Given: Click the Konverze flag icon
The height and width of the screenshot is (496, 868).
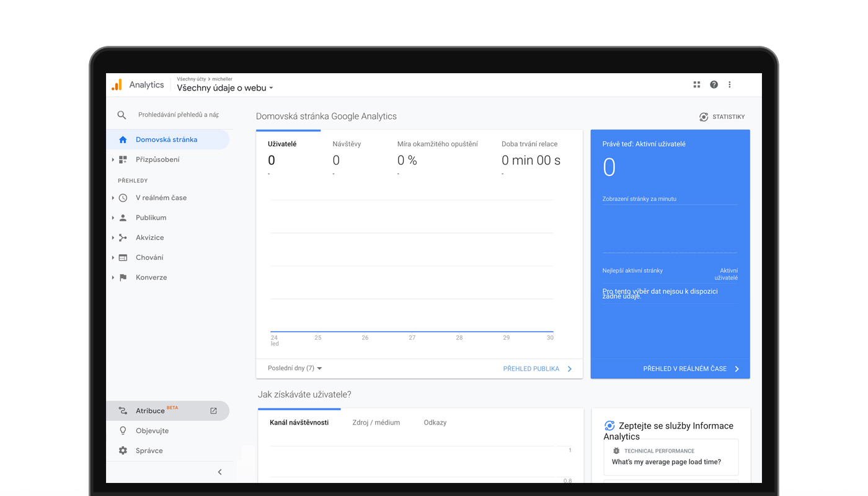Looking at the screenshot, I should point(123,277).
